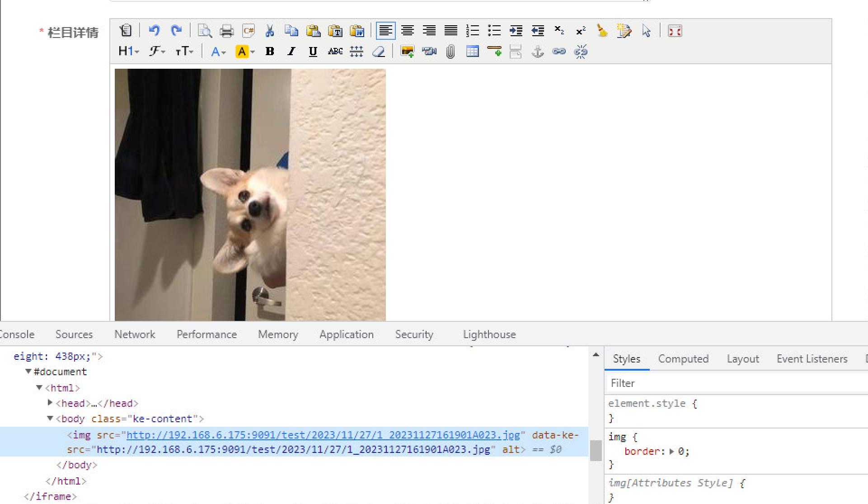
Task: Click the cut (scissors) icon
Action: (270, 31)
